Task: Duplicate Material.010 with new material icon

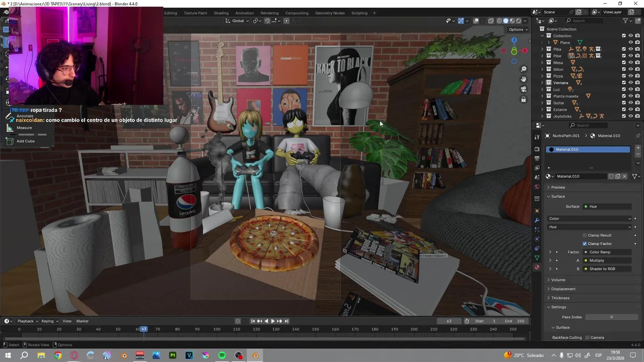Action: pyautogui.click(x=618, y=176)
